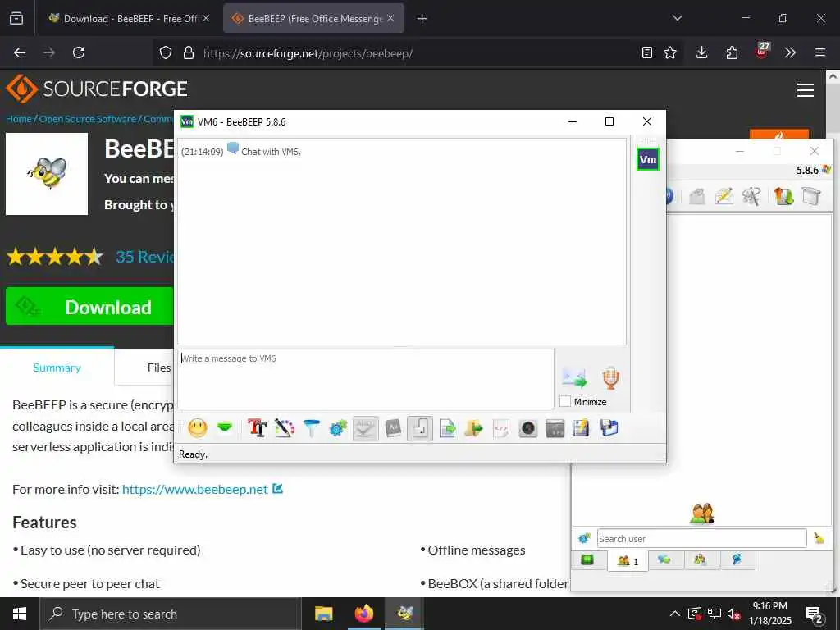Toggle reader view in address bar
The height and width of the screenshot is (630, 840).
(x=647, y=52)
